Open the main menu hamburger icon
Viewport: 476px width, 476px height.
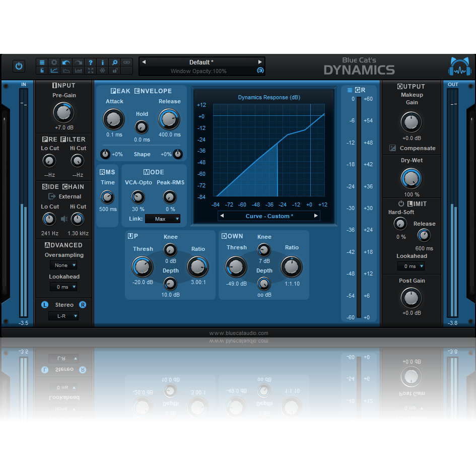tap(42, 62)
